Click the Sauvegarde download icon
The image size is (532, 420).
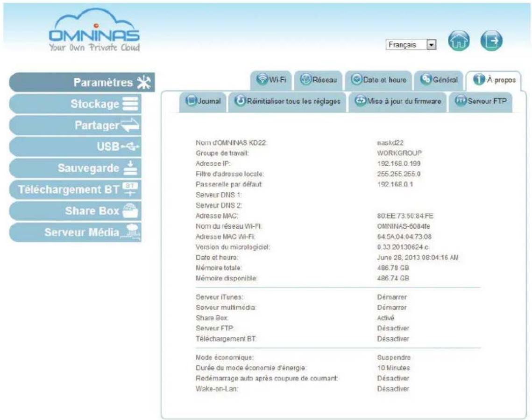pos(130,168)
